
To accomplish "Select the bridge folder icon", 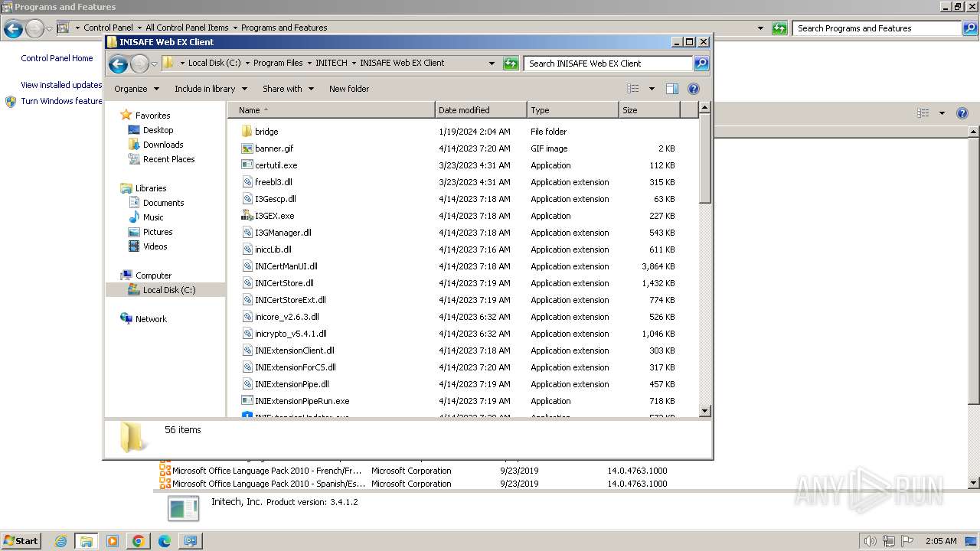I will tap(247, 132).
